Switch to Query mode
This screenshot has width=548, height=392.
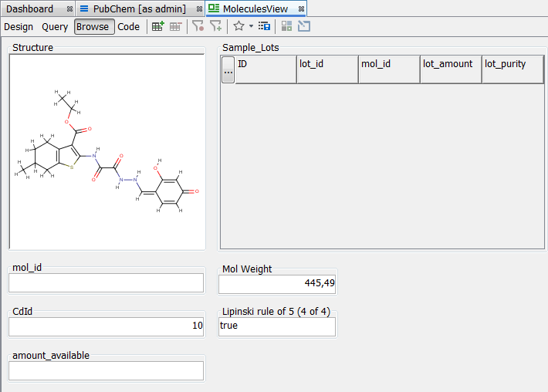[55, 26]
